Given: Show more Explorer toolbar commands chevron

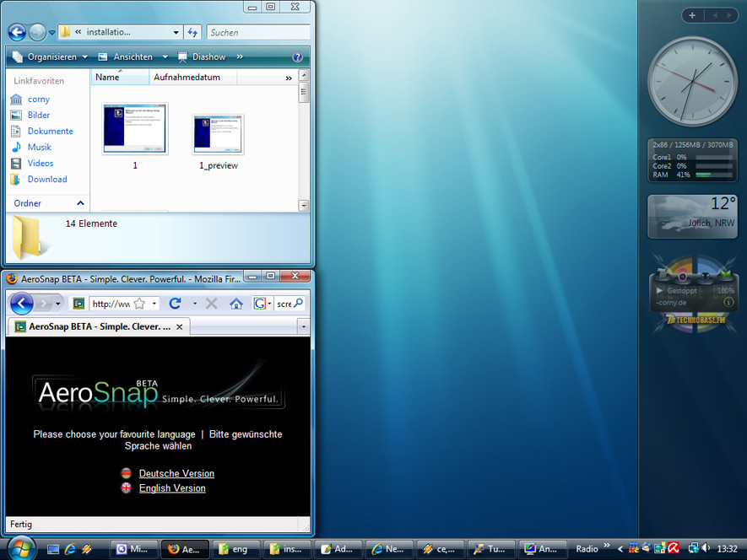Looking at the screenshot, I should coord(240,57).
